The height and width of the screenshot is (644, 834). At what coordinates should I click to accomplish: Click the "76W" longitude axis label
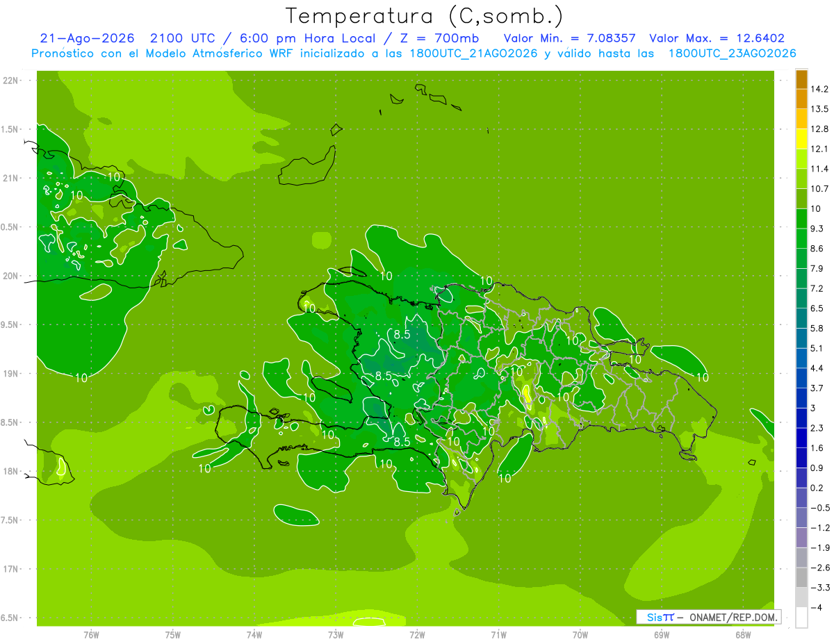91,634
